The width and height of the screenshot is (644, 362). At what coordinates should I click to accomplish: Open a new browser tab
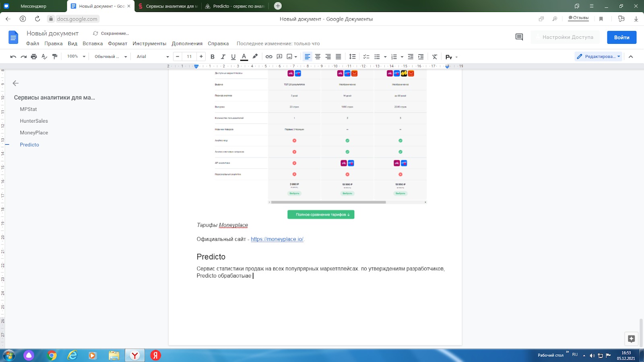point(278,6)
